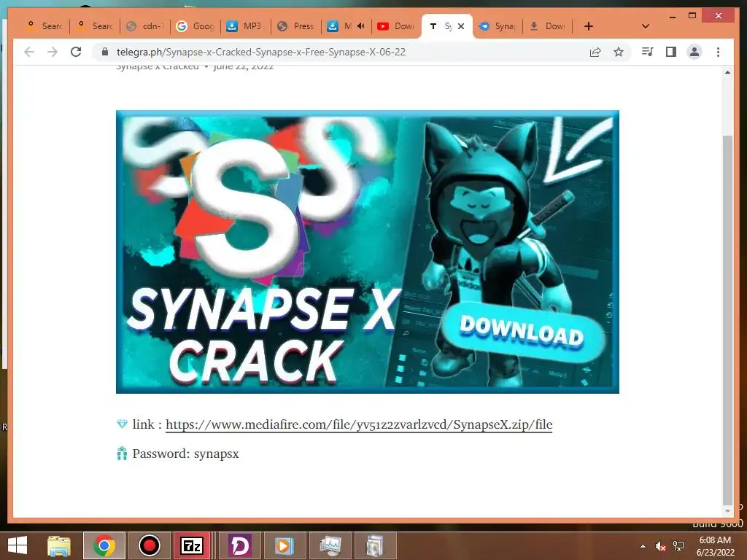Open the clock showing 6:08 AM
Image resolution: width=747 pixels, height=560 pixels.
(715, 546)
